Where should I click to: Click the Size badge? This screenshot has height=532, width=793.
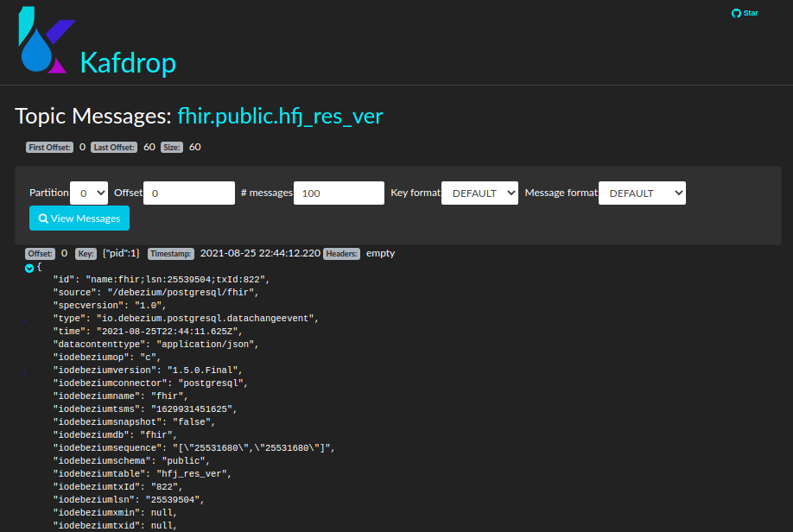tap(172, 147)
